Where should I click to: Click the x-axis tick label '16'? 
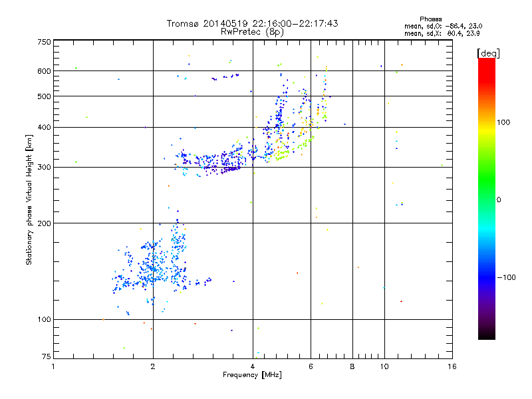point(452,366)
